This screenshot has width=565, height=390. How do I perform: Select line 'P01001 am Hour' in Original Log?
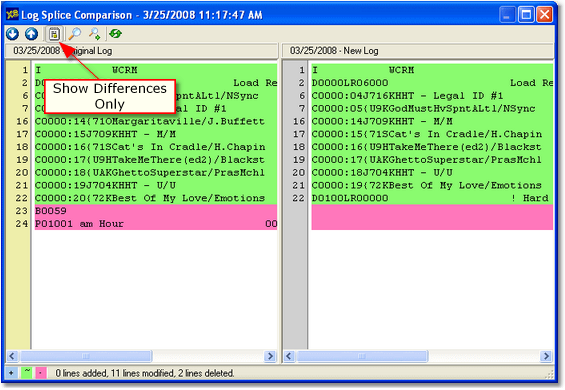156,224
